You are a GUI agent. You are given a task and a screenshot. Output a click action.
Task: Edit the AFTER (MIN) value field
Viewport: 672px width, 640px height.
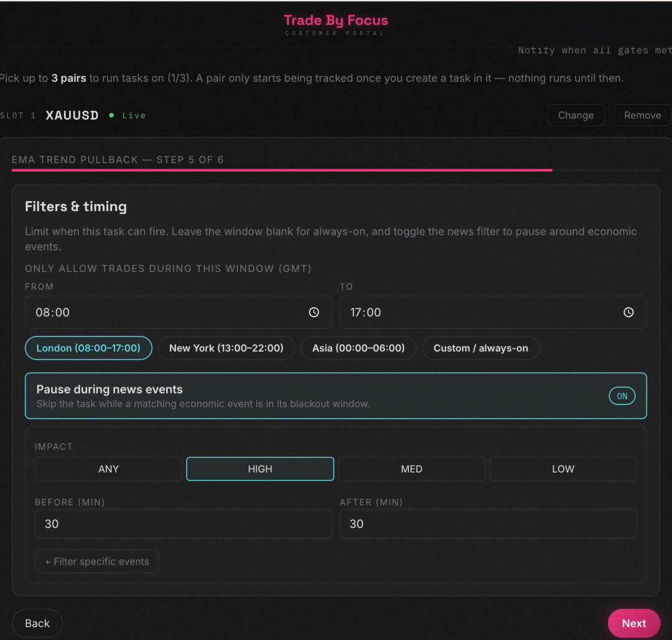click(x=488, y=524)
